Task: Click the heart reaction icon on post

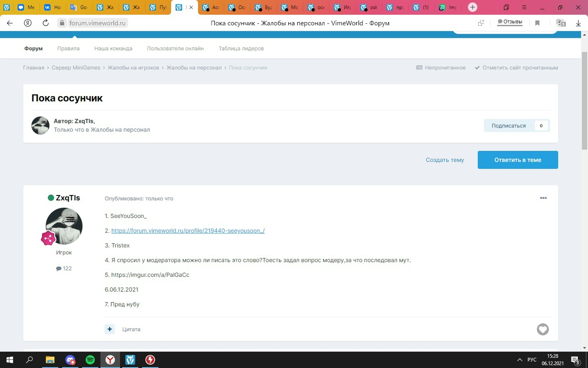Action: tap(543, 329)
